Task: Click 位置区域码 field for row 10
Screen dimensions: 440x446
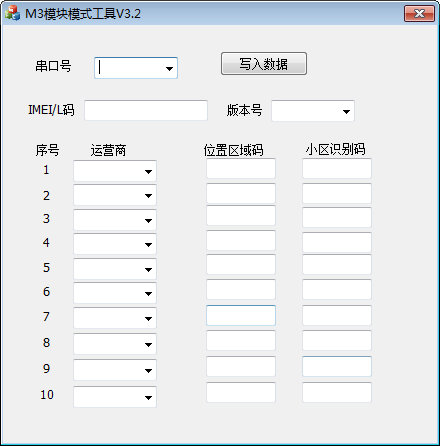Action: click(241, 392)
